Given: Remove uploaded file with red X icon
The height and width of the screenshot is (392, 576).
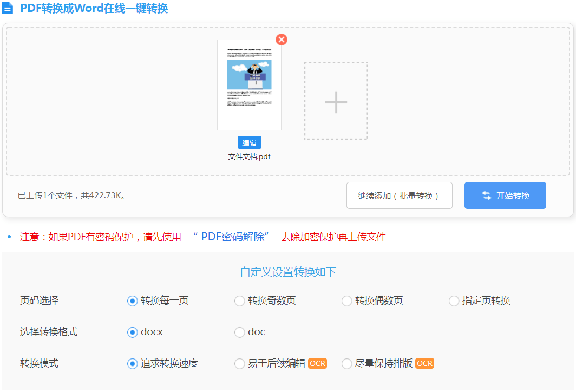Looking at the screenshot, I should (282, 40).
